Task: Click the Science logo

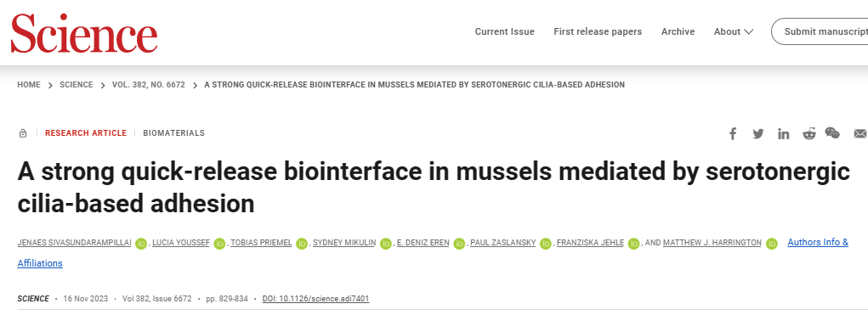Action: (84, 32)
